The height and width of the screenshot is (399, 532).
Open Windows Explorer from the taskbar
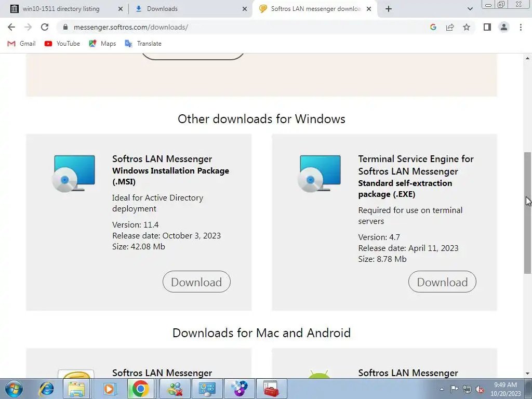(77, 389)
